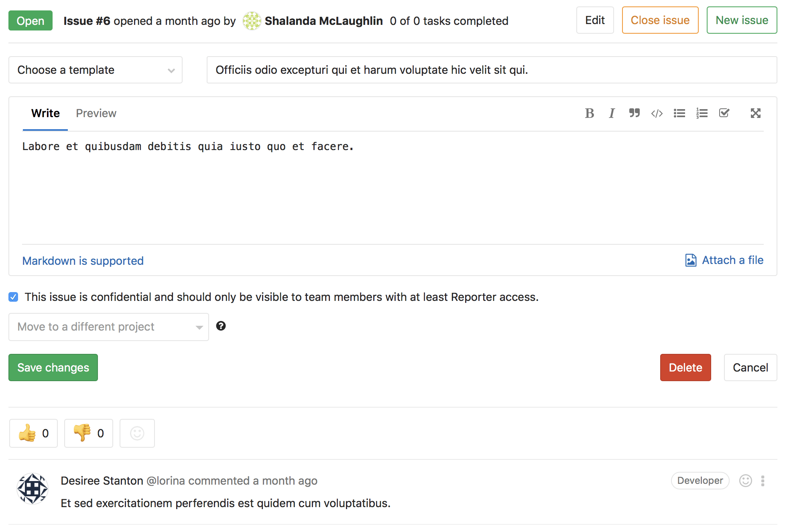
Task: Save changes to the issue
Action: [53, 367]
